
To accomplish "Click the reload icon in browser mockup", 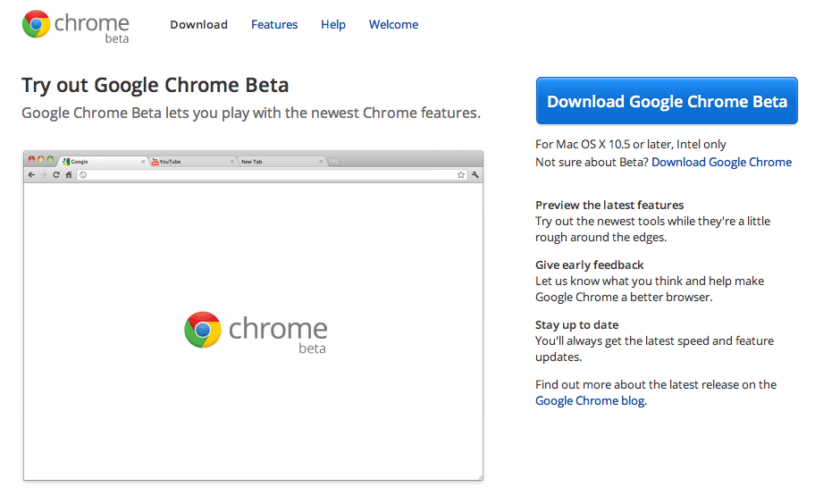I will [56, 174].
